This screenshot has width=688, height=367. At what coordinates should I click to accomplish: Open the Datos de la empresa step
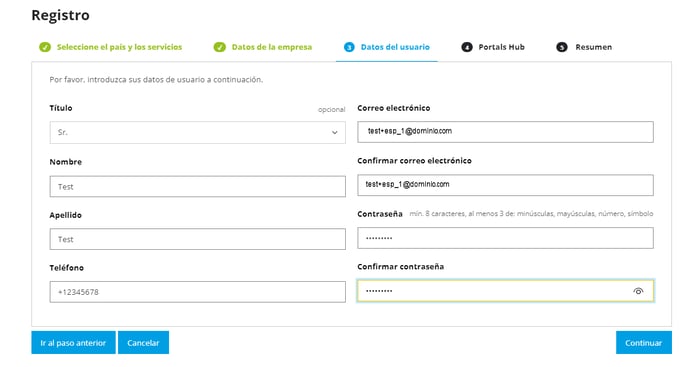click(x=272, y=47)
